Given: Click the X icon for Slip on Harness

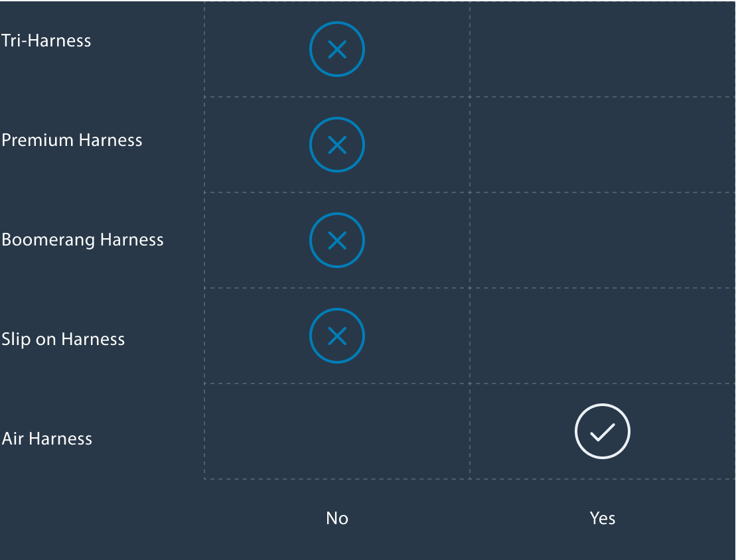Looking at the screenshot, I should [x=337, y=336].
